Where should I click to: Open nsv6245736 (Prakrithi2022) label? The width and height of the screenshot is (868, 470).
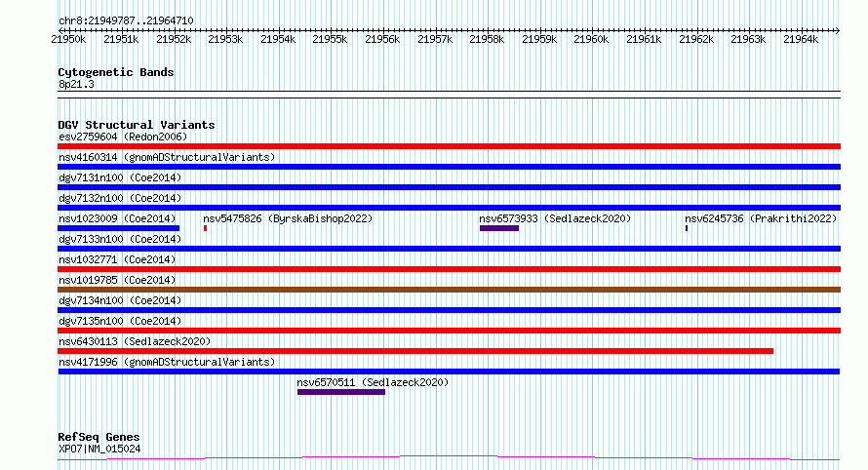[x=761, y=218]
